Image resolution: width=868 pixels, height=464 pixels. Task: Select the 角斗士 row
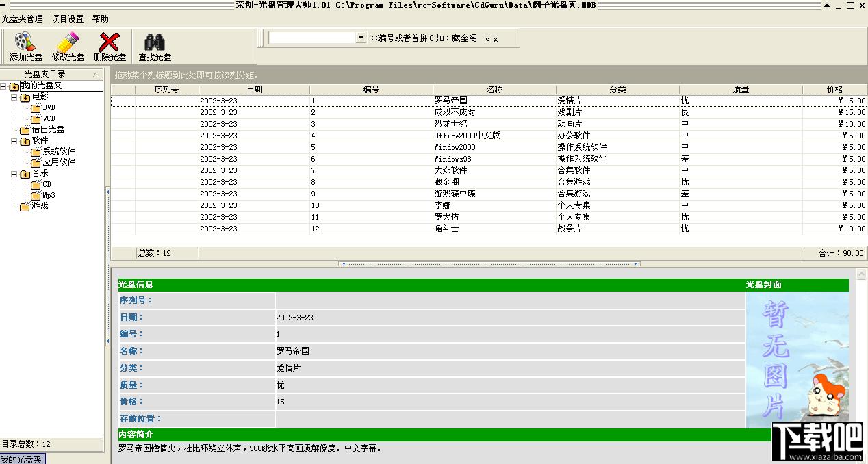coord(489,229)
